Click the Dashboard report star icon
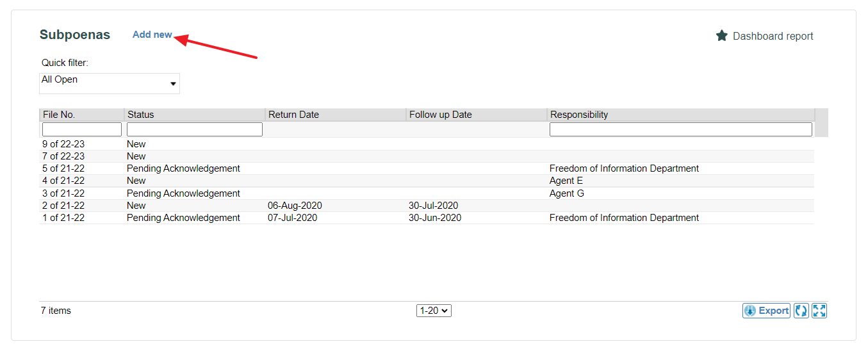The width and height of the screenshot is (868, 351). tap(722, 36)
